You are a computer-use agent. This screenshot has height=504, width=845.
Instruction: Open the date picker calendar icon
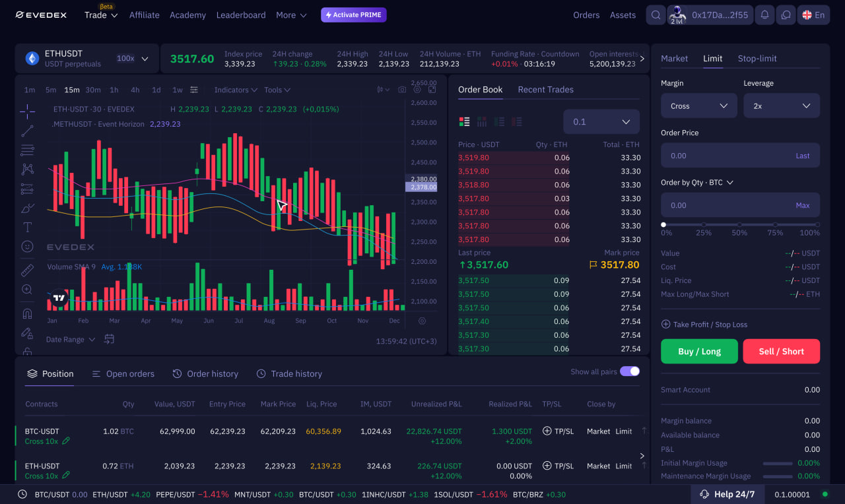110,339
